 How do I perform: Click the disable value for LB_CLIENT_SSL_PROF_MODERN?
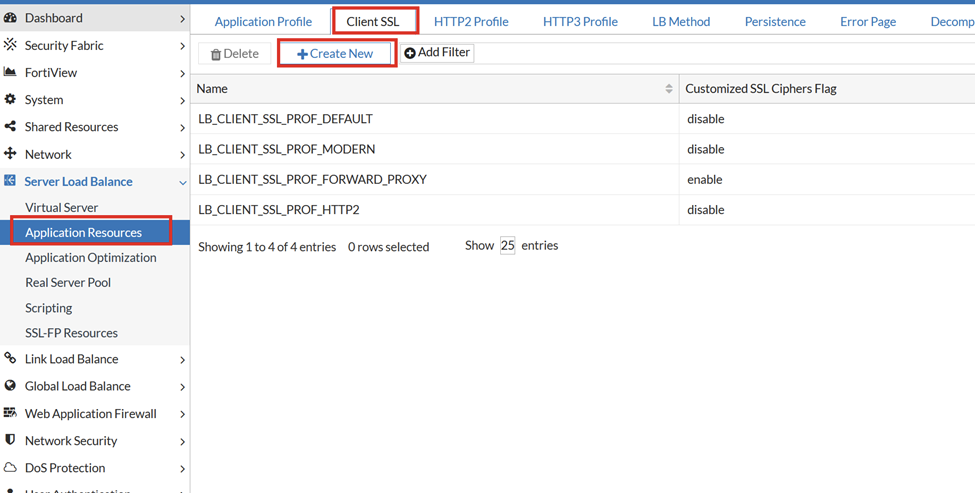tap(706, 149)
